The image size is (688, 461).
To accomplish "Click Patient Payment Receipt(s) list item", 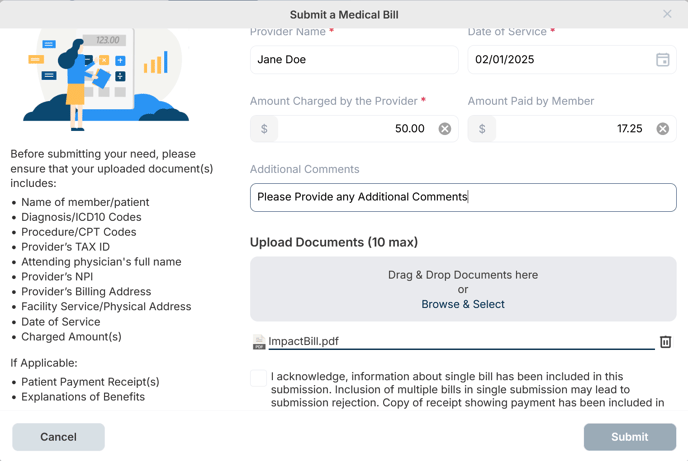I will (x=90, y=382).
